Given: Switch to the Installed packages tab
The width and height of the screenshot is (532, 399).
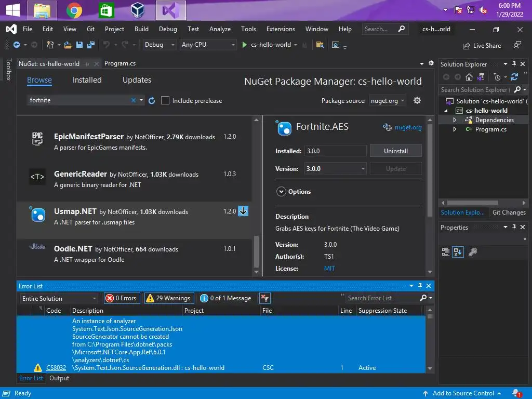Looking at the screenshot, I should pyautogui.click(x=87, y=80).
